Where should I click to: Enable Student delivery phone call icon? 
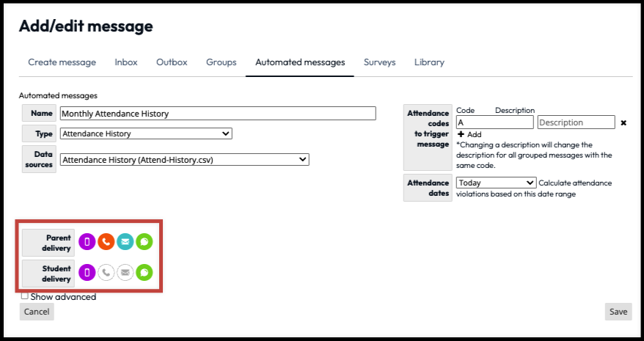[x=106, y=273]
